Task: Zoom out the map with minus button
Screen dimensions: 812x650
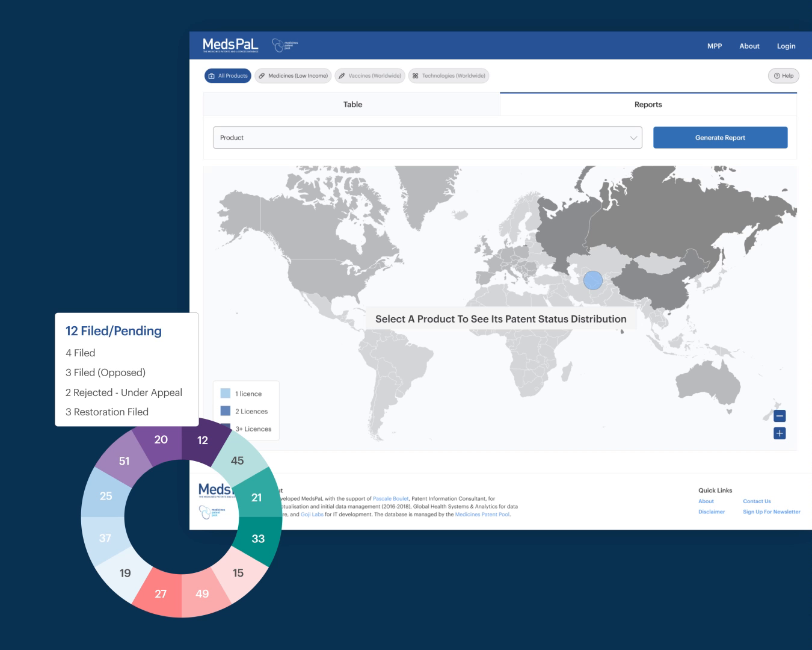Action: (780, 416)
